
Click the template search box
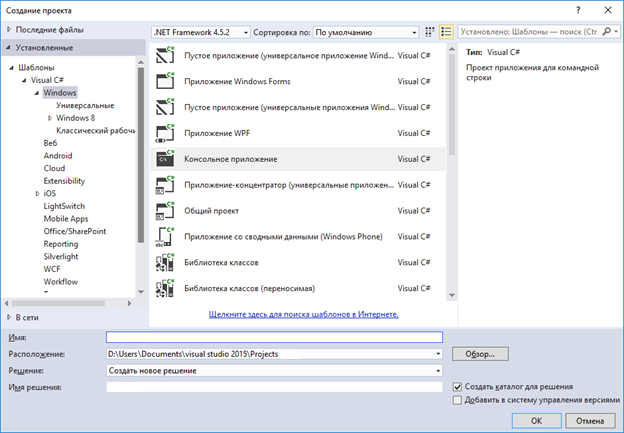(x=529, y=32)
